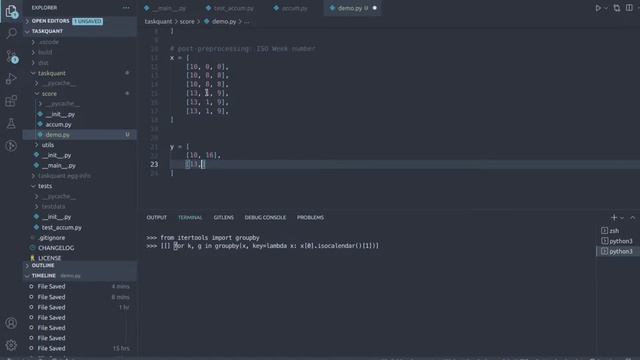Open test_accum.py in the tests folder
Viewport: 640px width, 360px height.
pos(80,227)
